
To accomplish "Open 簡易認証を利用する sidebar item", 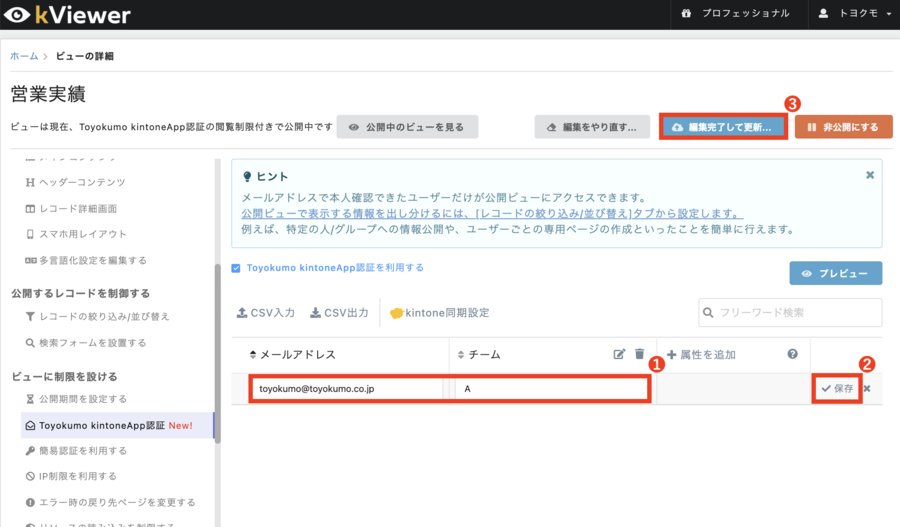I will (76, 451).
